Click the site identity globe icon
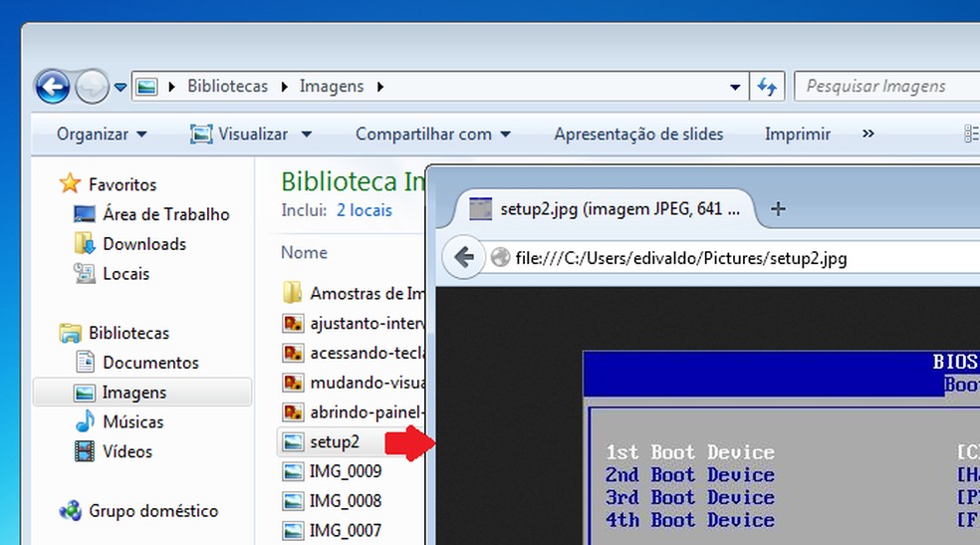The width and height of the screenshot is (980, 545). (x=500, y=257)
